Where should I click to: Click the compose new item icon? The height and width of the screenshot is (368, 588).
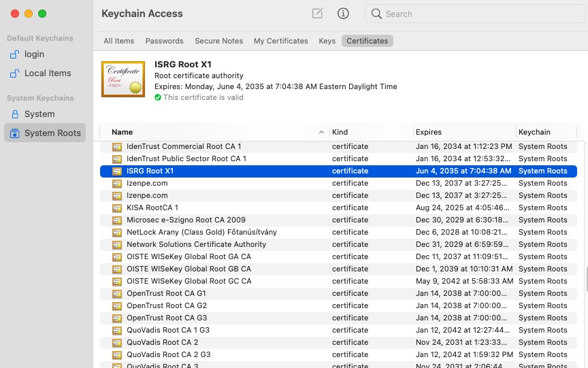317,14
